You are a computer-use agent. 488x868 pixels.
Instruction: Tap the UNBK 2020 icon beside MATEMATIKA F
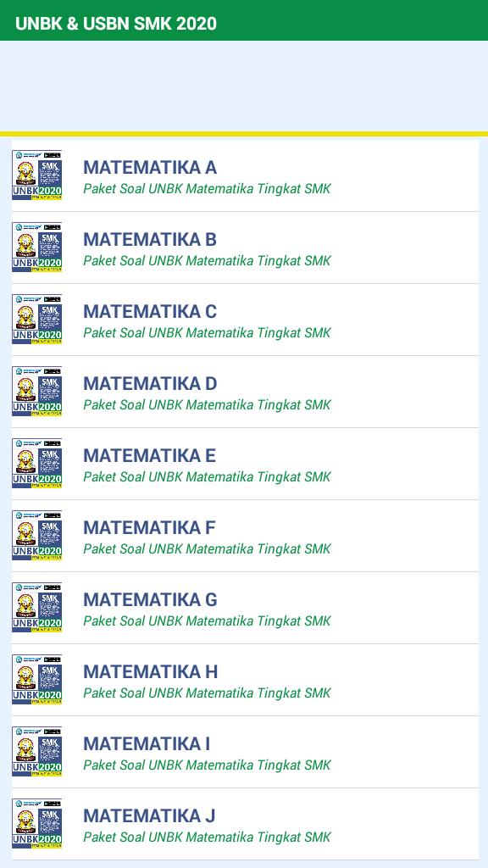[x=36, y=535]
